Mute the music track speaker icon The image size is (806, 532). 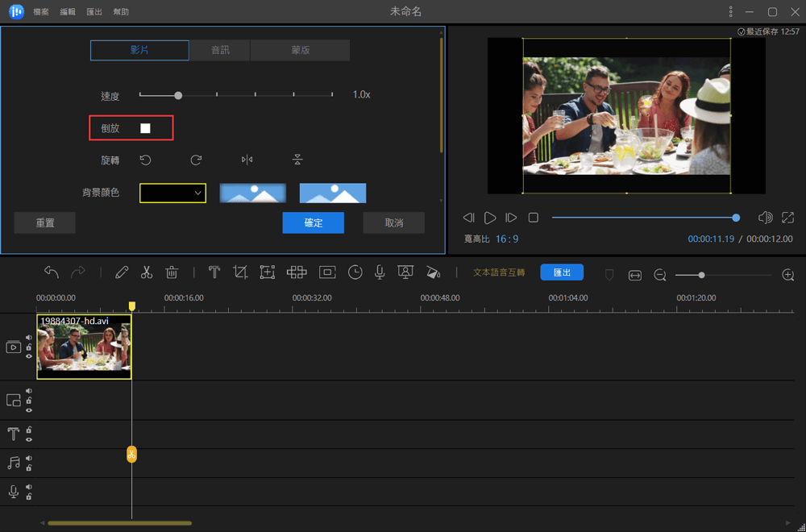pyautogui.click(x=29, y=458)
